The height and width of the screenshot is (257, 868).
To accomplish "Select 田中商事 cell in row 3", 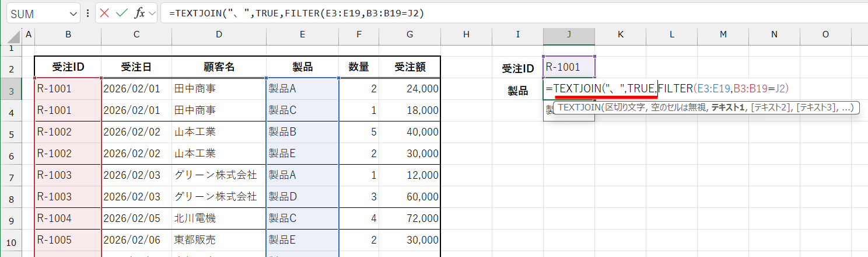I will pos(219,89).
